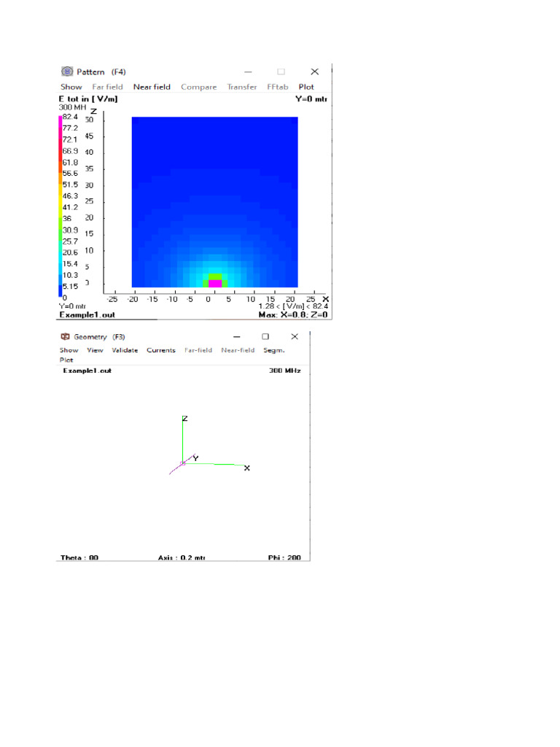Click the magenta maximum field cell

[215, 284]
